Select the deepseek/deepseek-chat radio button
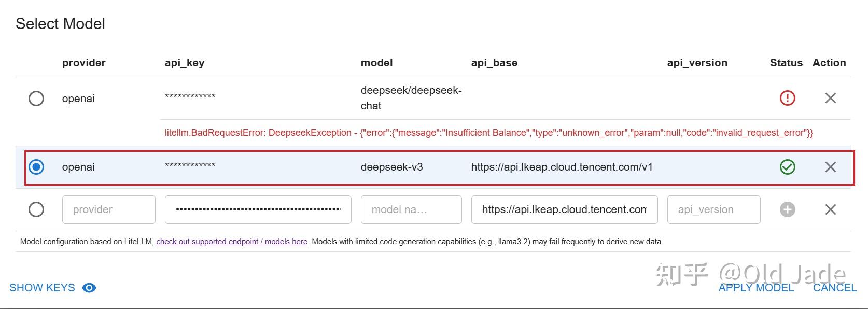This screenshot has height=309, width=868. pos(36,98)
